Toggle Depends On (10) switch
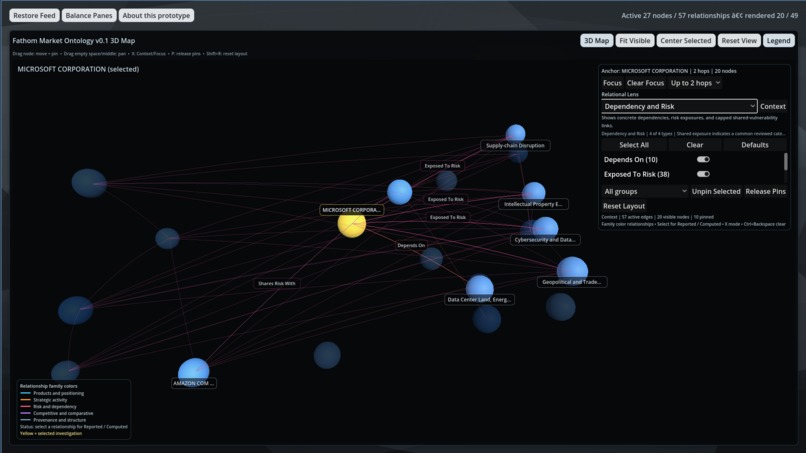 click(x=703, y=159)
